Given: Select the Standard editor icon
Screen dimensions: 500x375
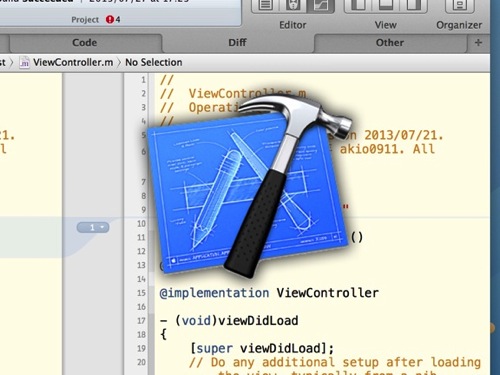Looking at the screenshot, I should coord(266,5).
